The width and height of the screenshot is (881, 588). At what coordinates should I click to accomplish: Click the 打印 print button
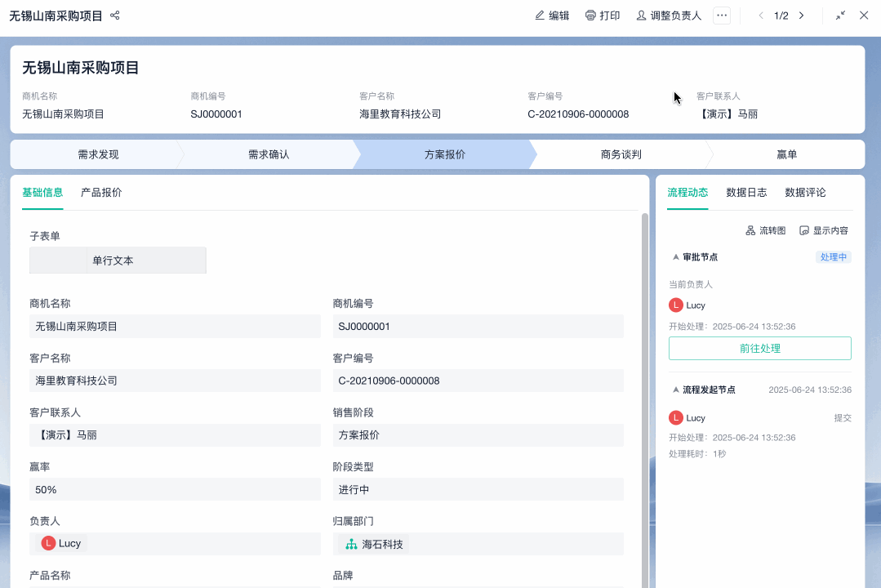603,16
